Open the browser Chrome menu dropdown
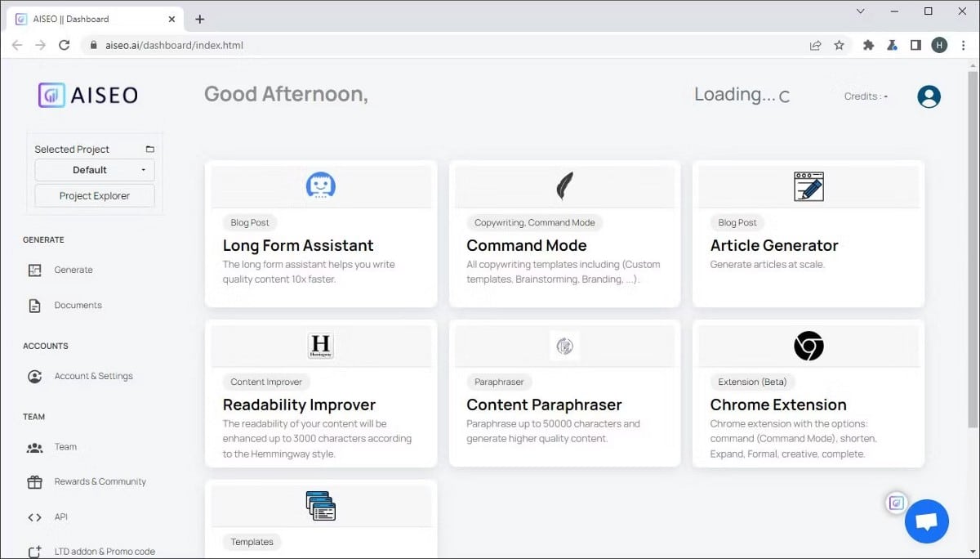The image size is (980, 559). 964,45
